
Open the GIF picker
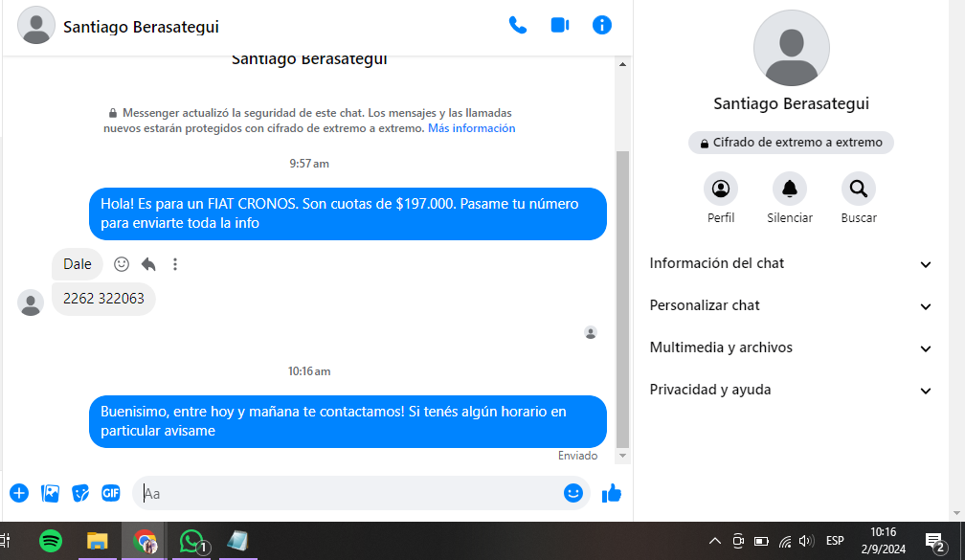coord(111,493)
